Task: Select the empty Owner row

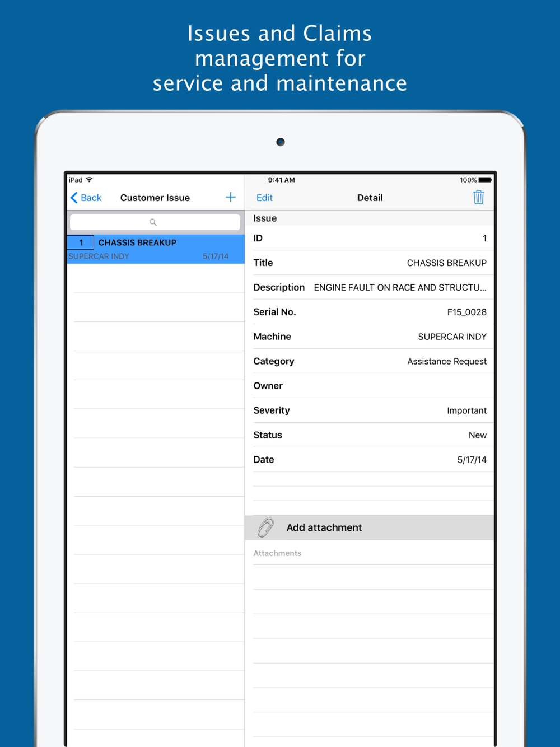Action: point(370,386)
